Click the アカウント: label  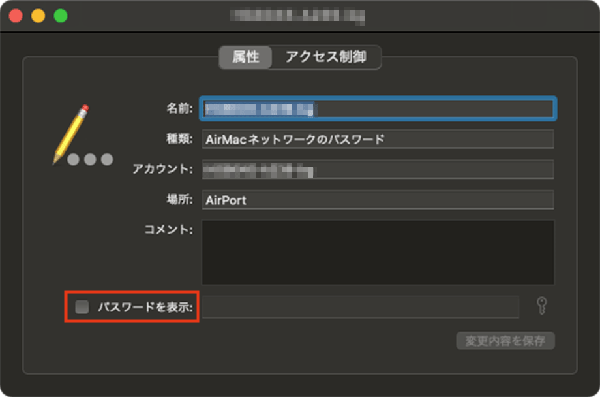pos(163,169)
